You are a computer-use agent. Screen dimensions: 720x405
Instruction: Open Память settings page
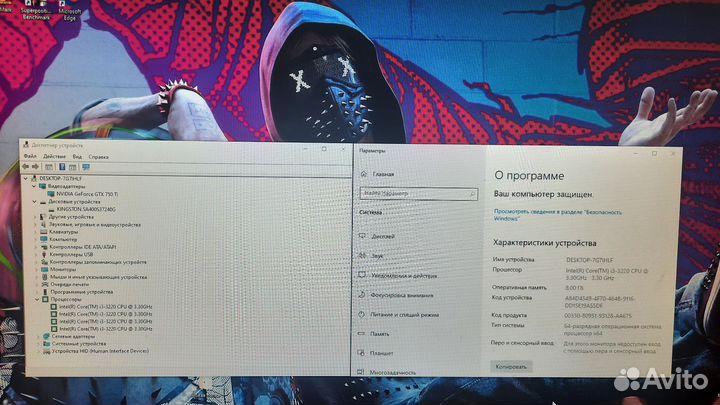tap(380, 334)
